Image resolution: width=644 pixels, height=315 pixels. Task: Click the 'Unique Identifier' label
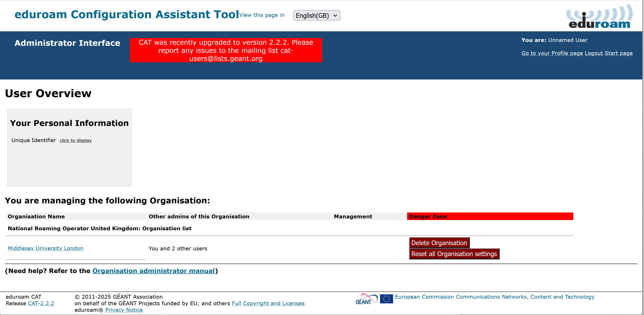tap(34, 140)
